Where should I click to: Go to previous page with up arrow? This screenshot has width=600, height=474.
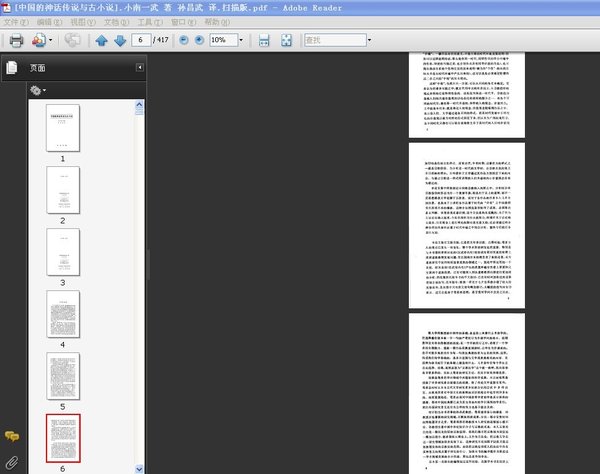[x=101, y=40]
